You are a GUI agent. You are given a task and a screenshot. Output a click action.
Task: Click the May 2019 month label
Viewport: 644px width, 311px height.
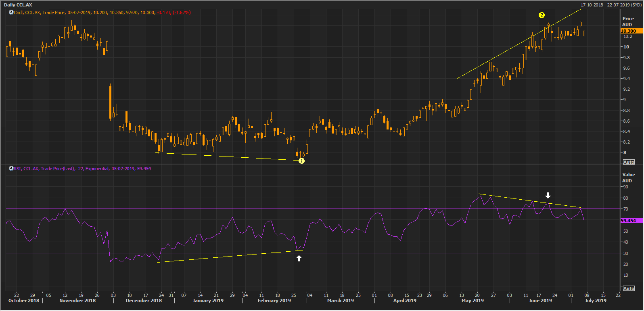473,301
